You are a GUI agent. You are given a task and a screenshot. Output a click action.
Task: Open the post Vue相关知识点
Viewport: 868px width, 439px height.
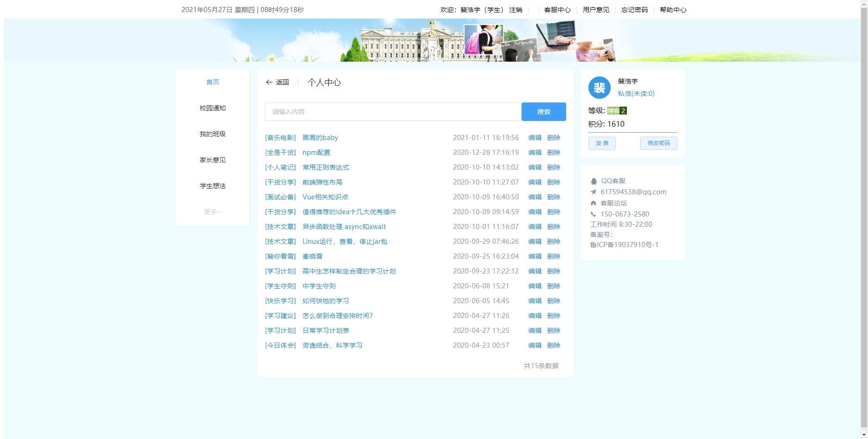(325, 197)
